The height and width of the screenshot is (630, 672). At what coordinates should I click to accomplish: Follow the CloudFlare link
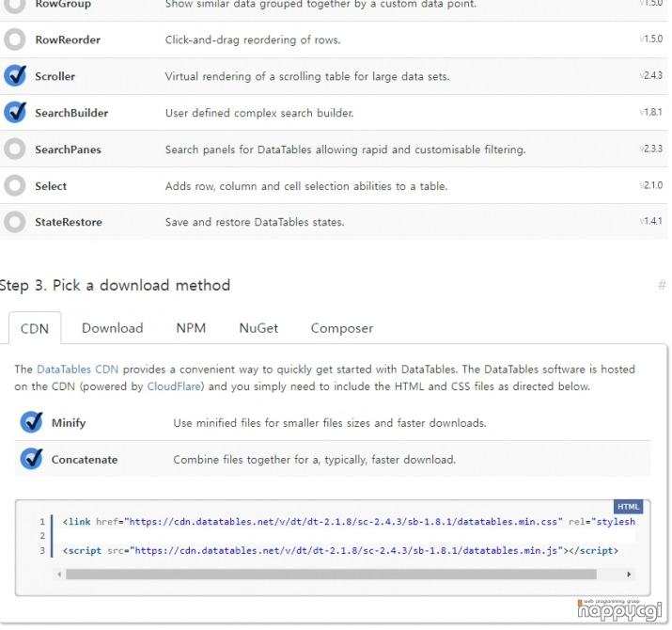click(174, 386)
